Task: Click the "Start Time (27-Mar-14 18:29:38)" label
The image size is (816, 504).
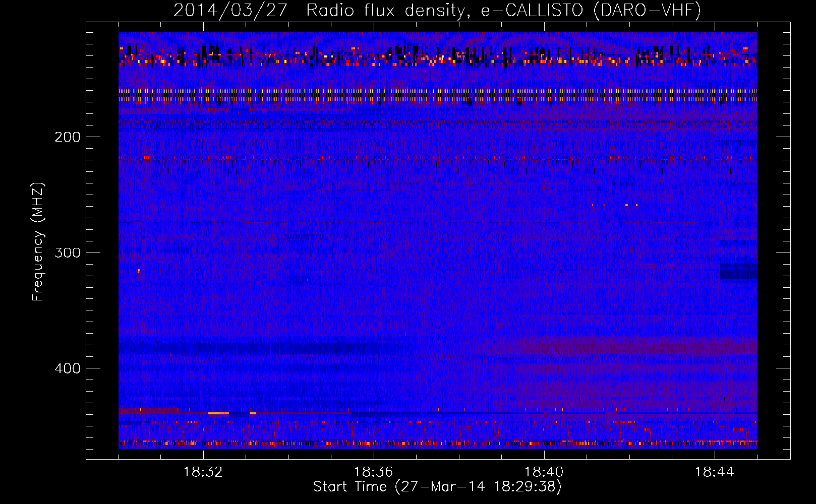Action: pos(437,487)
